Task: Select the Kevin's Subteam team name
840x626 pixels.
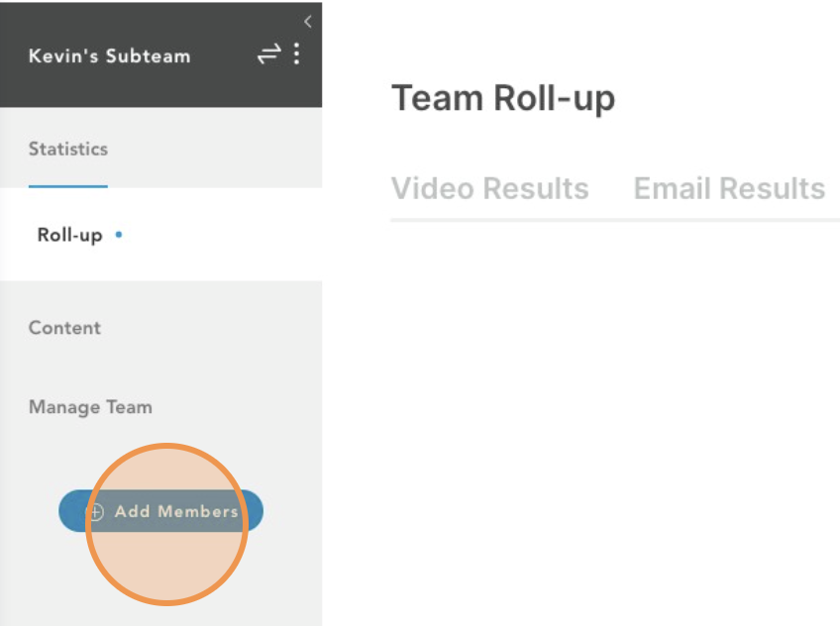Action: pyautogui.click(x=109, y=56)
